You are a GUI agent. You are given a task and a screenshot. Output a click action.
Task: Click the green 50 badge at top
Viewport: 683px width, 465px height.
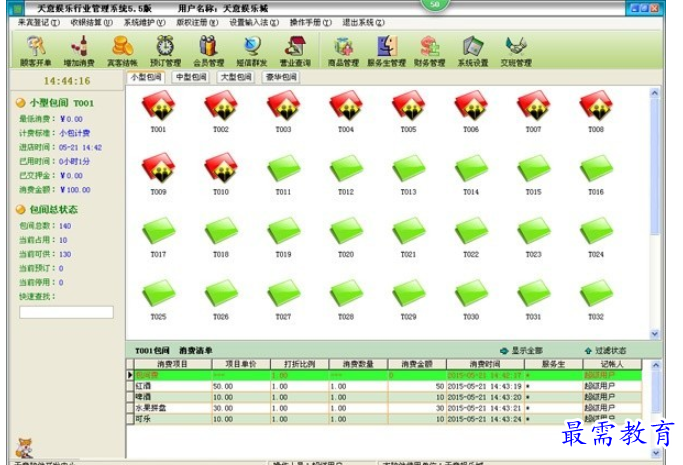pyautogui.click(x=435, y=5)
